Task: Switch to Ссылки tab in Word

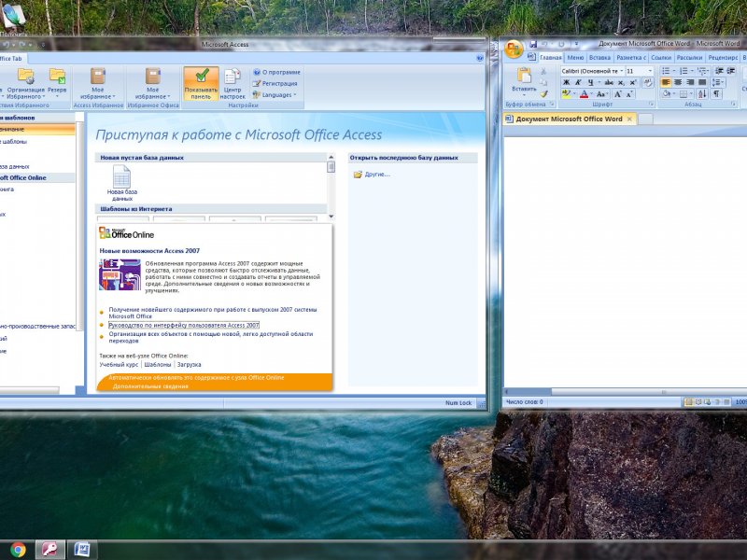Action: point(661,58)
